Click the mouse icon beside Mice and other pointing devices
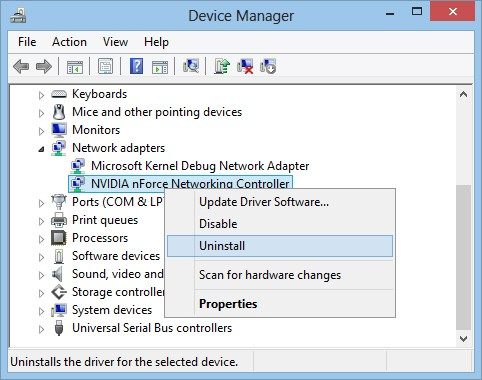Viewport: 482px width, 380px height. point(59,112)
